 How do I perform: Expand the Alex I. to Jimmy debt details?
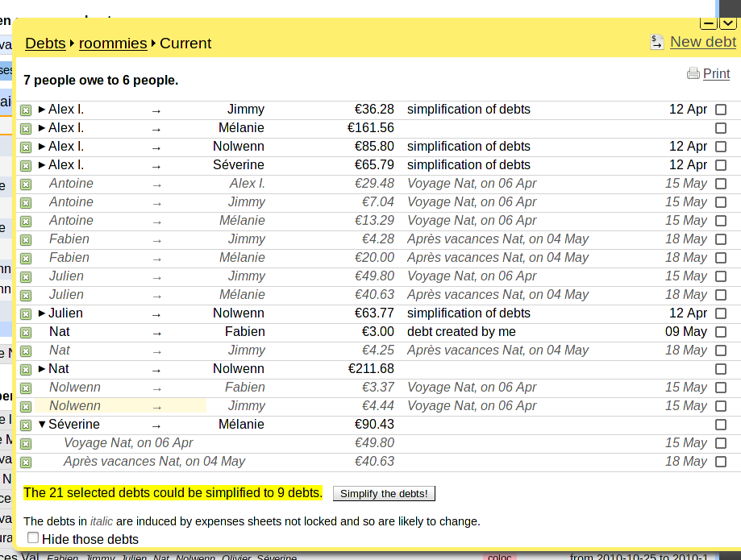(42, 110)
